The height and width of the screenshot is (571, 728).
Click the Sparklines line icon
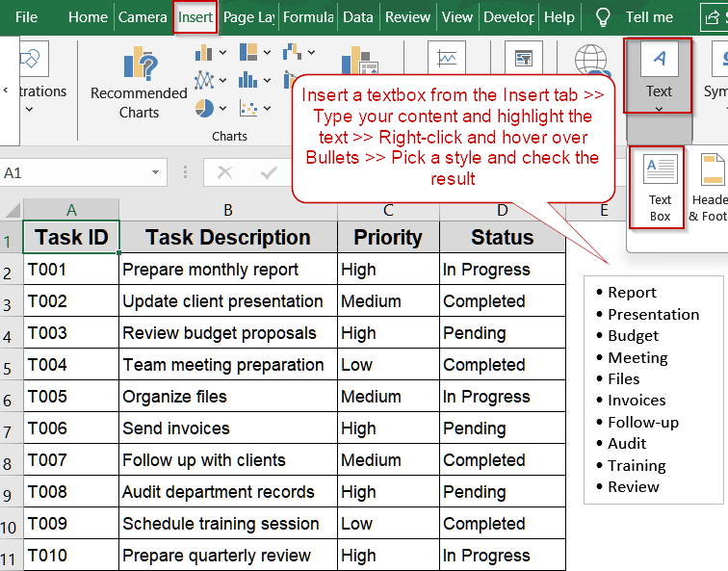tap(447, 59)
